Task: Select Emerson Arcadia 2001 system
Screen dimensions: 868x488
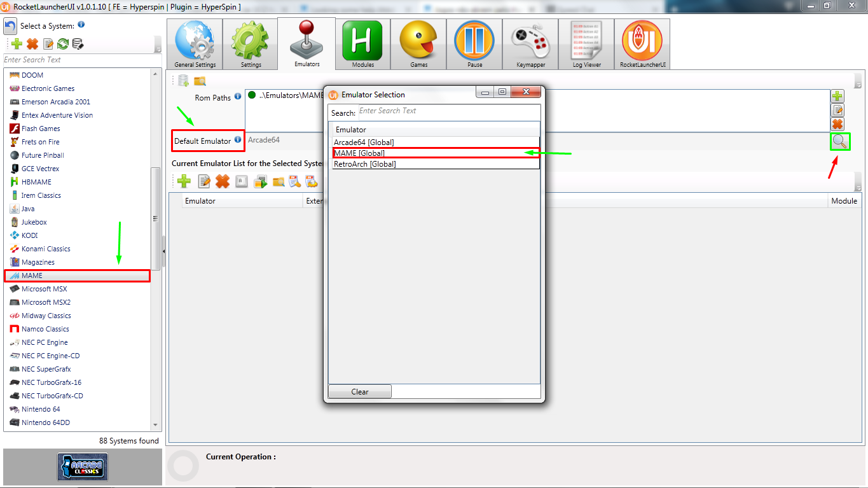Action: coord(77,102)
